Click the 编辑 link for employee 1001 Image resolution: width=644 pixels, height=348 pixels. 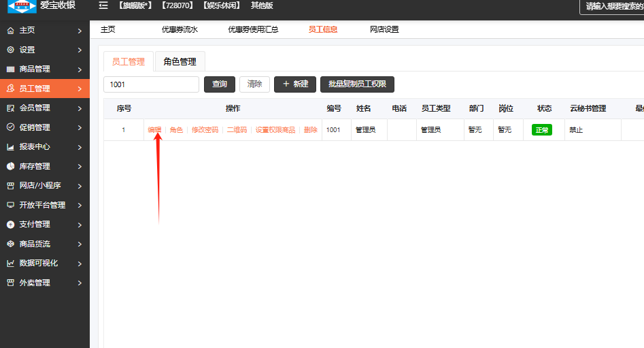tap(154, 129)
